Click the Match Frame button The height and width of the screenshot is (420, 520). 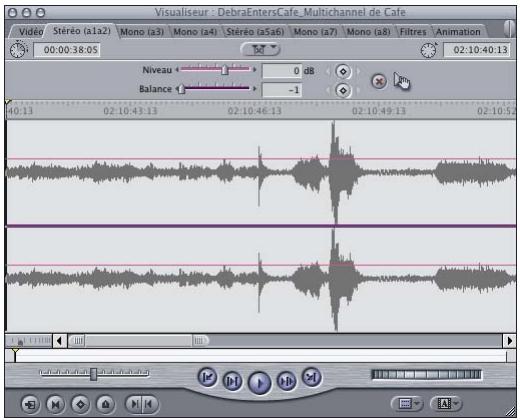[30, 404]
